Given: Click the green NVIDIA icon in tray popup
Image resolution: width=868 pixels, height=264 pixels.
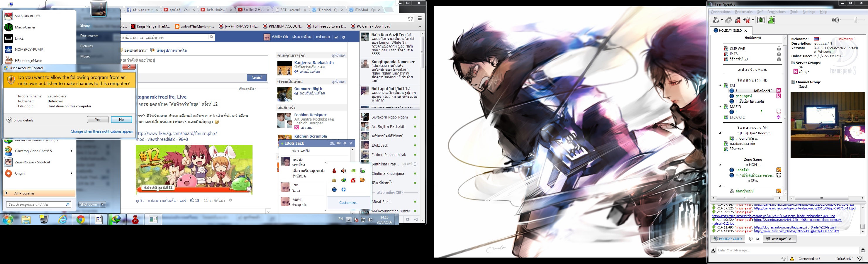Looking at the screenshot, I should (353, 171).
